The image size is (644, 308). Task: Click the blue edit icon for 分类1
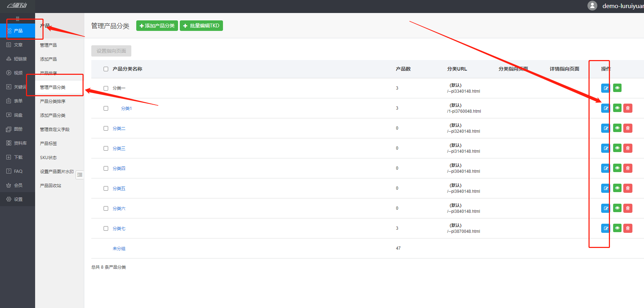pyautogui.click(x=605, y=108)
